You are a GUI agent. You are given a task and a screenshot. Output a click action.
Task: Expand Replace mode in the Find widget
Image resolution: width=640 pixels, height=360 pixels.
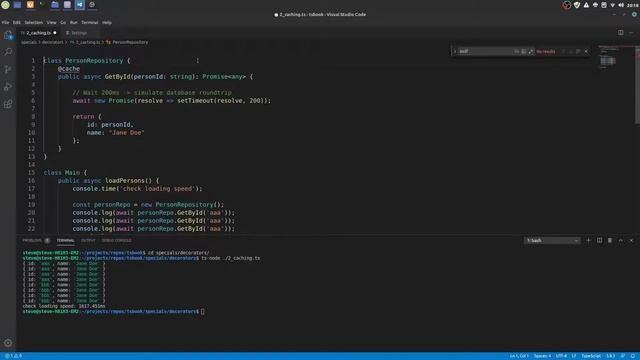pos(455,51)
